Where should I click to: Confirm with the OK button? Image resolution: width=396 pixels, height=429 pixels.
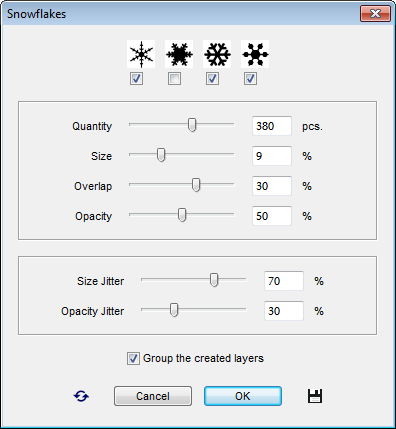[243, 396]
